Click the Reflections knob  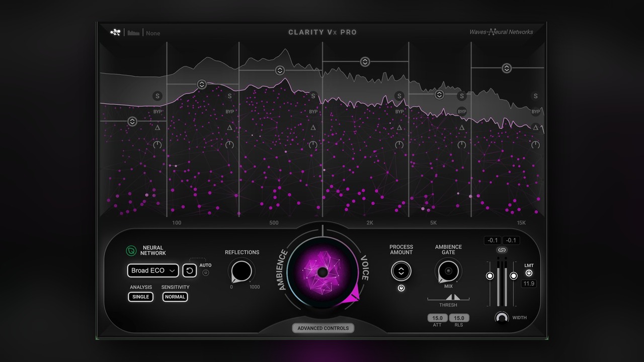[x=241, y=271]
